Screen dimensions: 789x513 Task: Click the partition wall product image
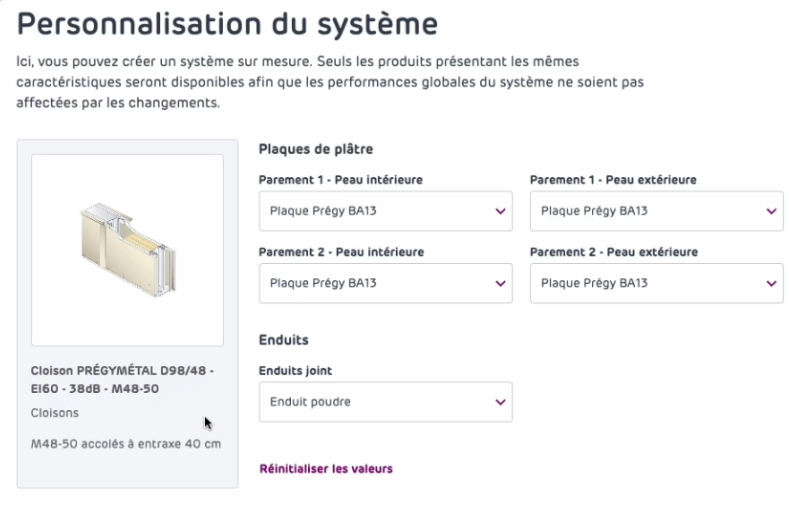click(127, 250)
